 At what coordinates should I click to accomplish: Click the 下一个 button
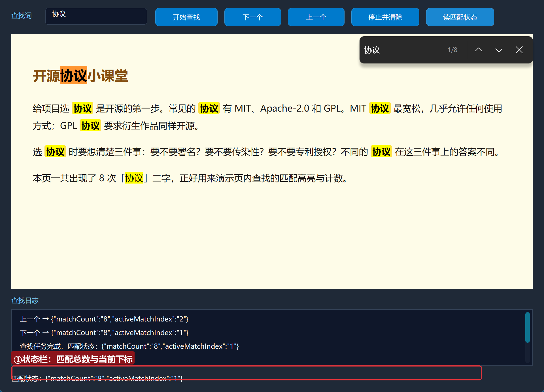click(x=253, y=17)
